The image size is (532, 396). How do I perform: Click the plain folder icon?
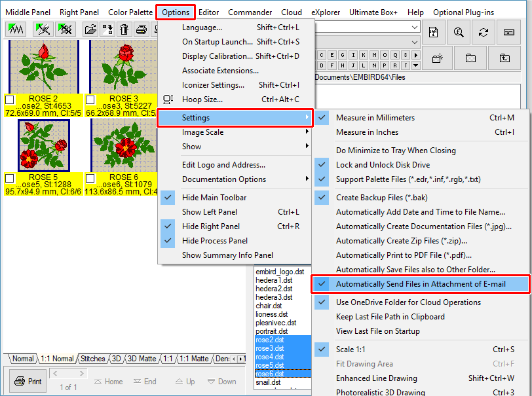470,58
